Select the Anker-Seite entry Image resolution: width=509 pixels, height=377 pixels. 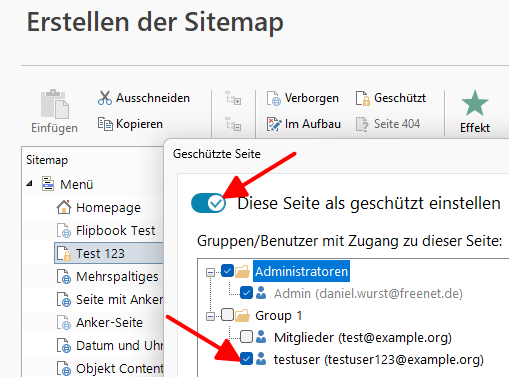[109, 323]
